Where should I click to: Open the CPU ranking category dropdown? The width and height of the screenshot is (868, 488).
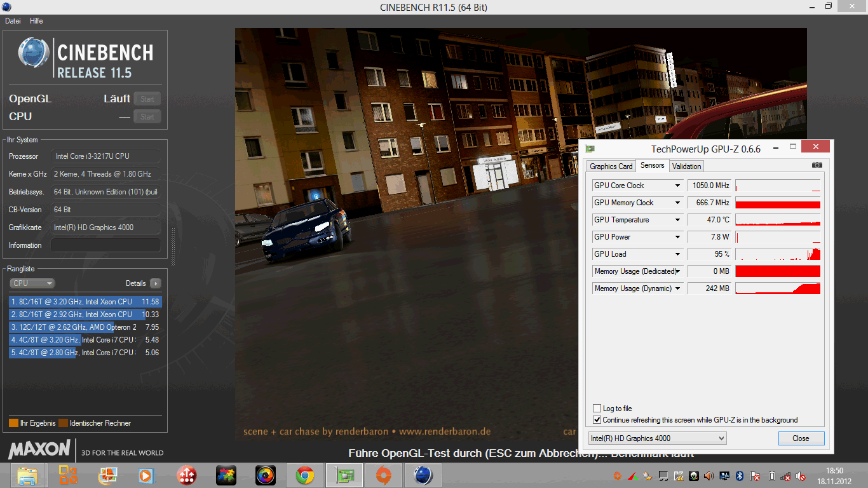tap(32, 283)
